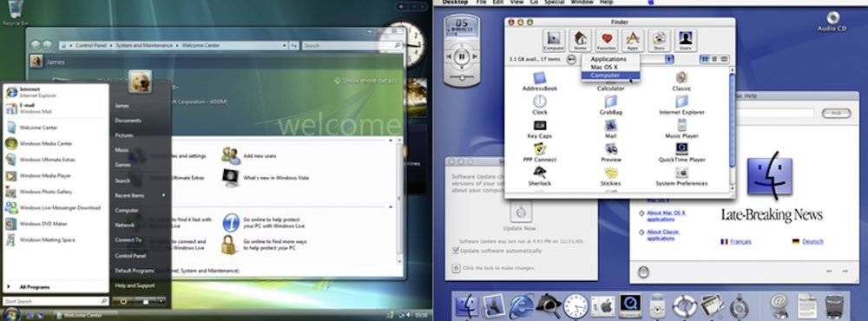Open the Internet Explorer folder in Finder
This screenshot has width=868, height=321.
point(681,105)
